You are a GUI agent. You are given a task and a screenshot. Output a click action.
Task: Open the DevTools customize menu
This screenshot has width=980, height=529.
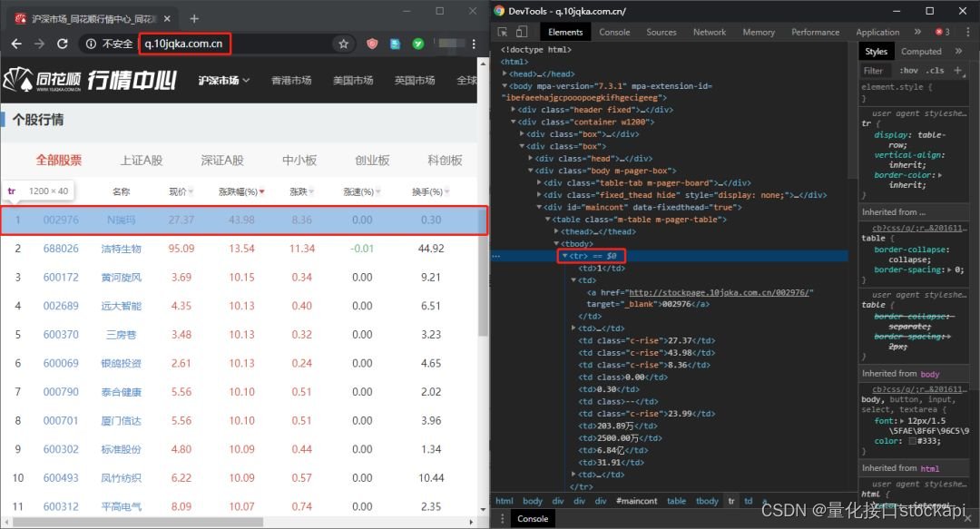tap(967, 32)
